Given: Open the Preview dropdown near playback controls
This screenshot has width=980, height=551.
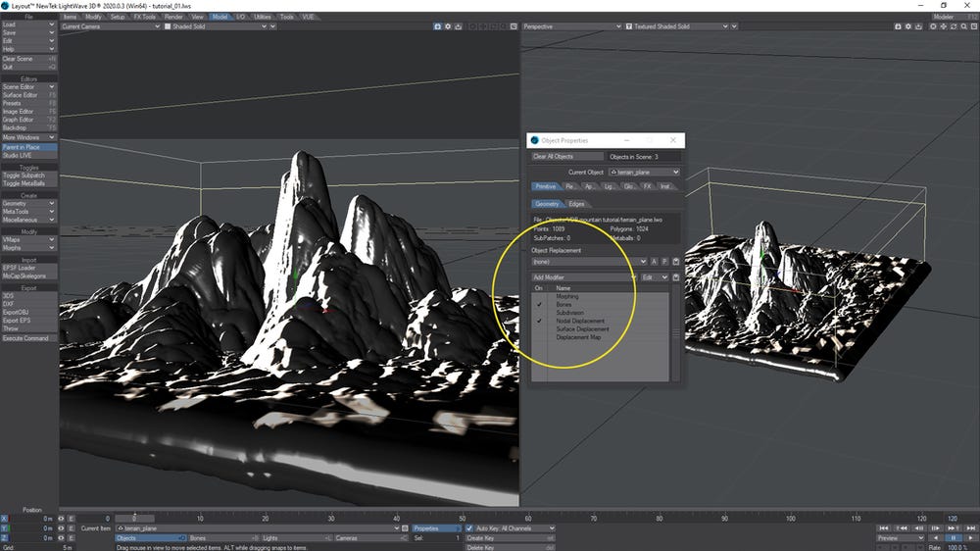Looking at the screenshot, I should 900,538.
